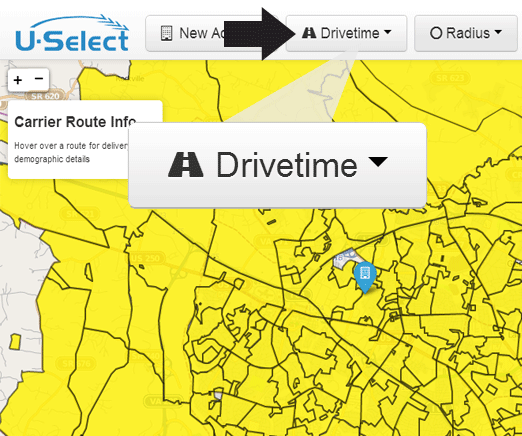Open the Radius dropdown menu
The image size is (522, 436).
tap(466, 33)
